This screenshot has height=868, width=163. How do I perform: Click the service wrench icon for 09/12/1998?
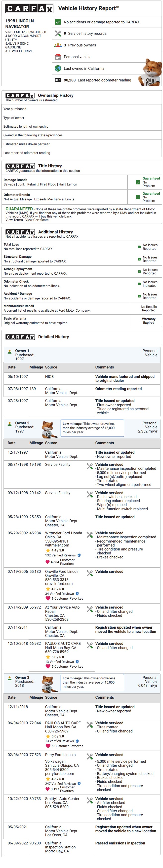tap(90, 495)
